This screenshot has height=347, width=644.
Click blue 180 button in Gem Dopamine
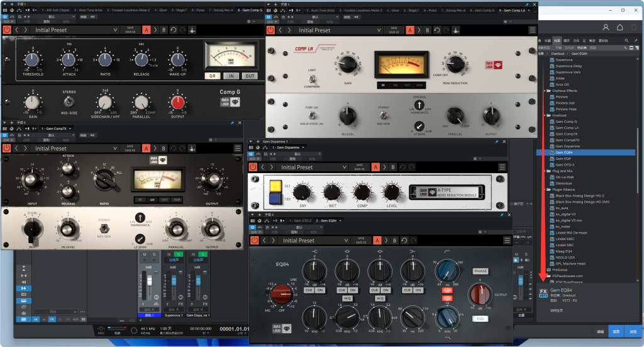click(x=275, y=198)
